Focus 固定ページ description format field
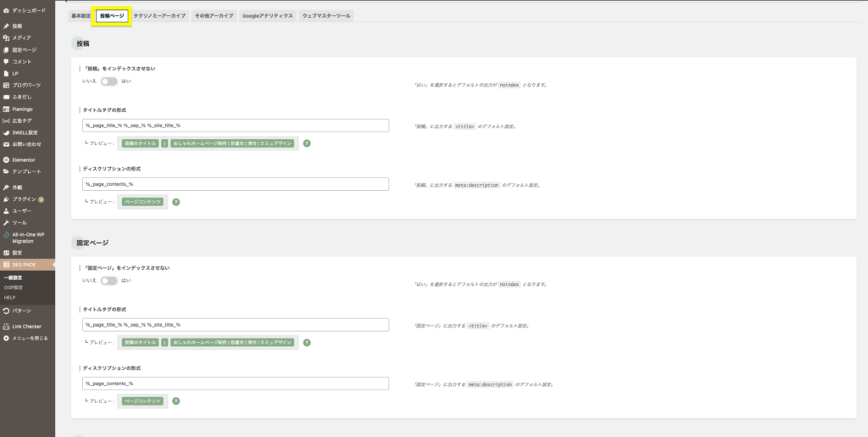 [236, 383]
